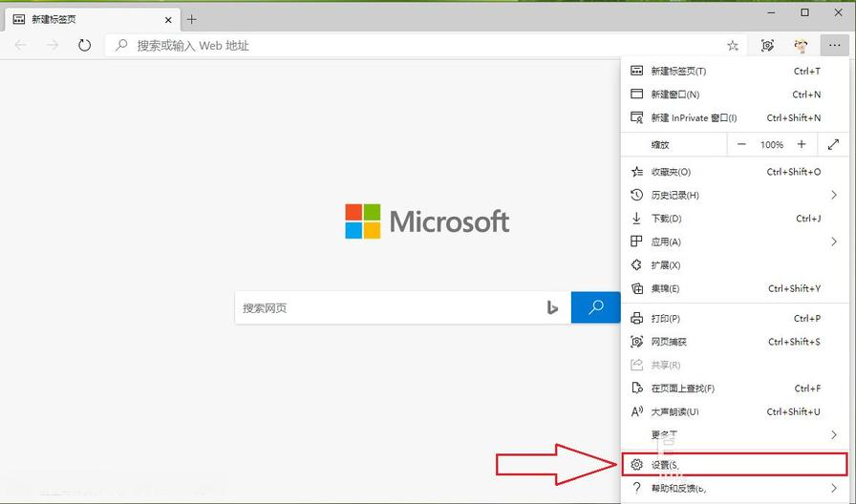Image resolution: width=856 pixels, height=504 pixels.
Task: Click the find on page icon
Action: pyautogui.click(x=636, y=388)
